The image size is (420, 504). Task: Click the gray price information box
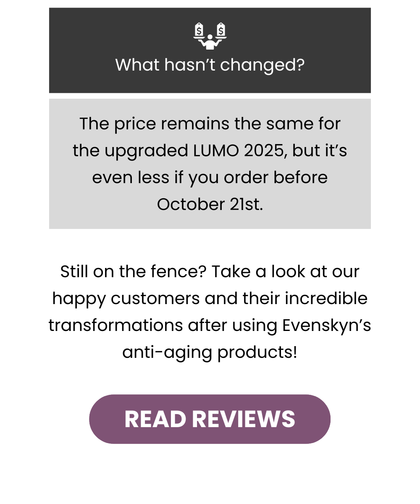tap(210, 164)
